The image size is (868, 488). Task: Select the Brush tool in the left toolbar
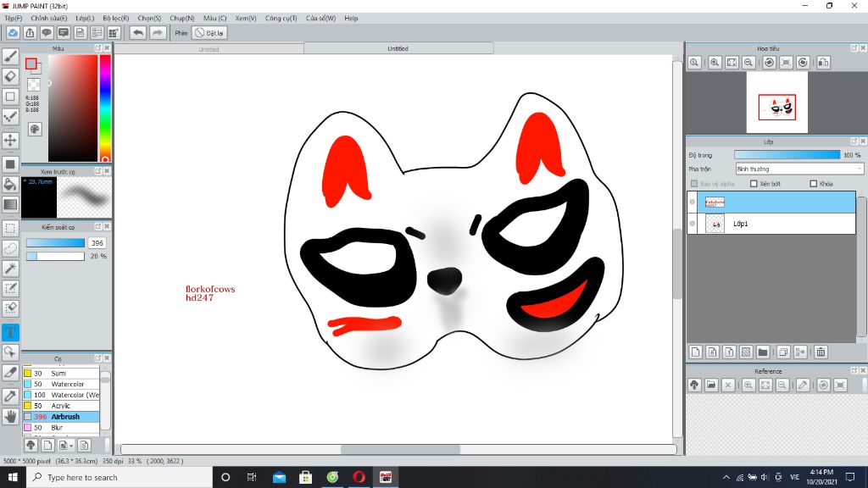point(10,57)
